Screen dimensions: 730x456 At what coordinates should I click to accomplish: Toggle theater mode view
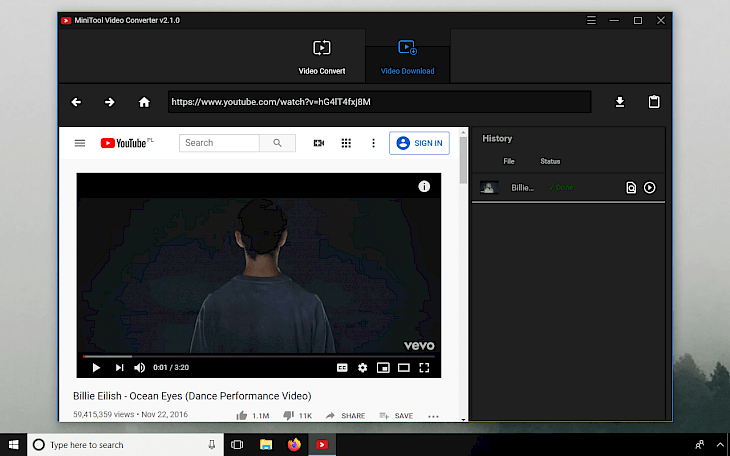pyautogui.click(x=404, y=368)
